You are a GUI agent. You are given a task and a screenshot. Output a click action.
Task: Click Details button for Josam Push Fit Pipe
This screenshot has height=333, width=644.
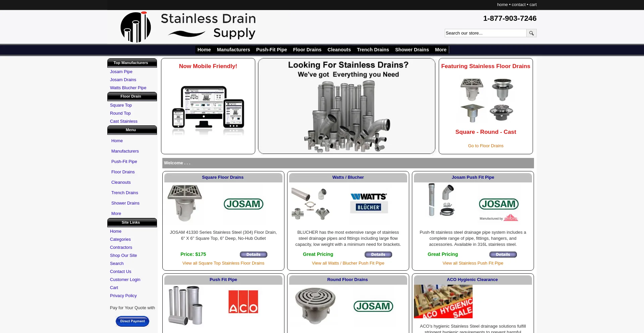(x=503, y=255)
